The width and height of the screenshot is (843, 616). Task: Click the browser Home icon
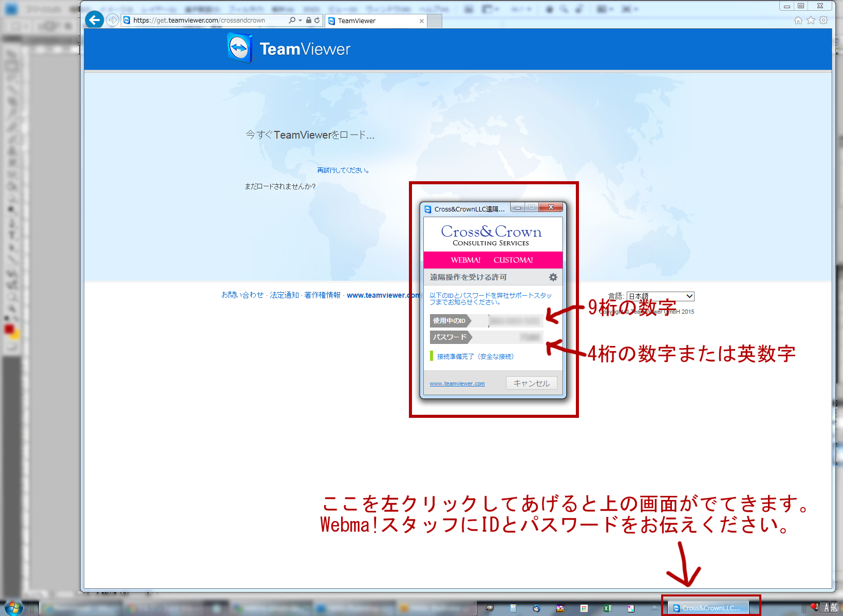(798, 20)
